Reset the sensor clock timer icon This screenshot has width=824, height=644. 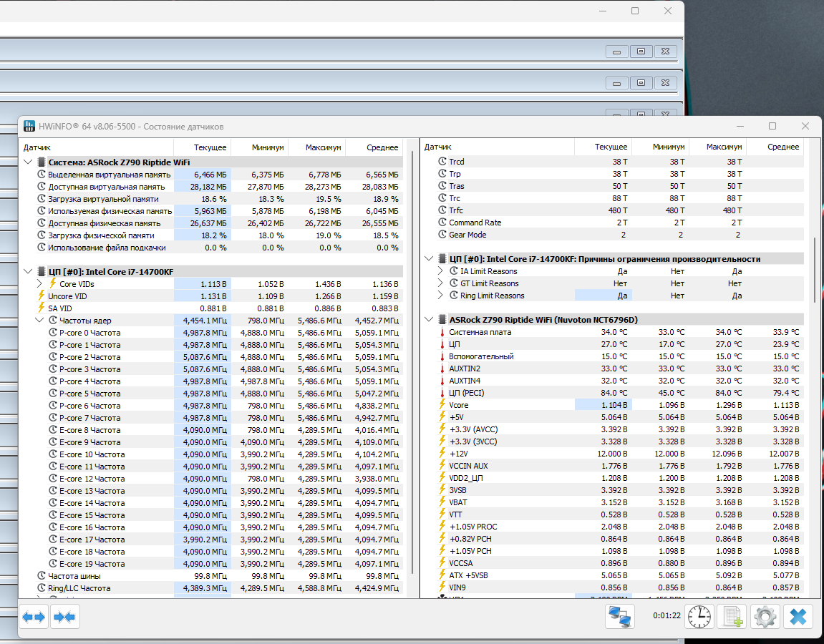(699, 616)
